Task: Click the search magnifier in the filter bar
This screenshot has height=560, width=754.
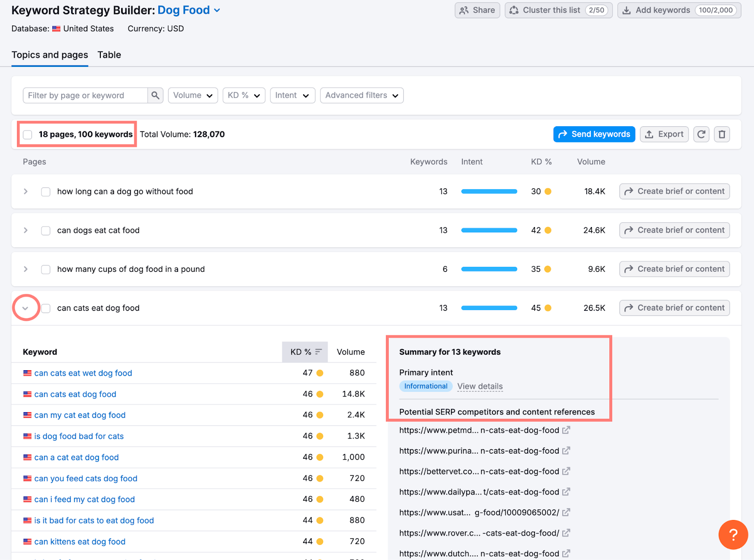Action: [155, 95]
